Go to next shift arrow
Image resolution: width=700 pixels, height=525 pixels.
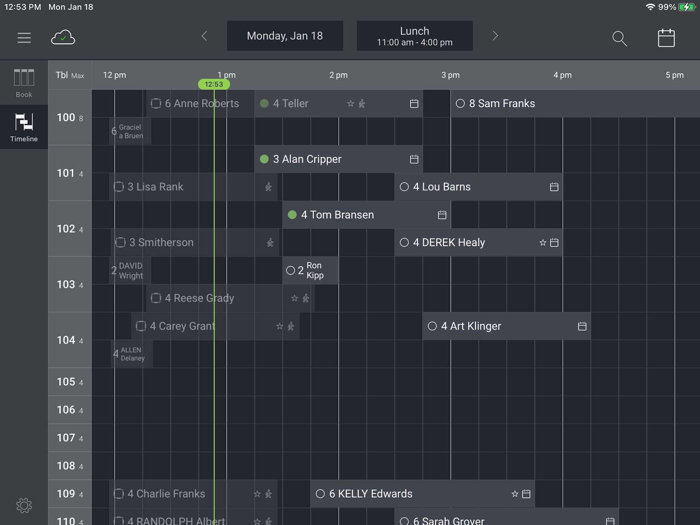tap(495, 36)
